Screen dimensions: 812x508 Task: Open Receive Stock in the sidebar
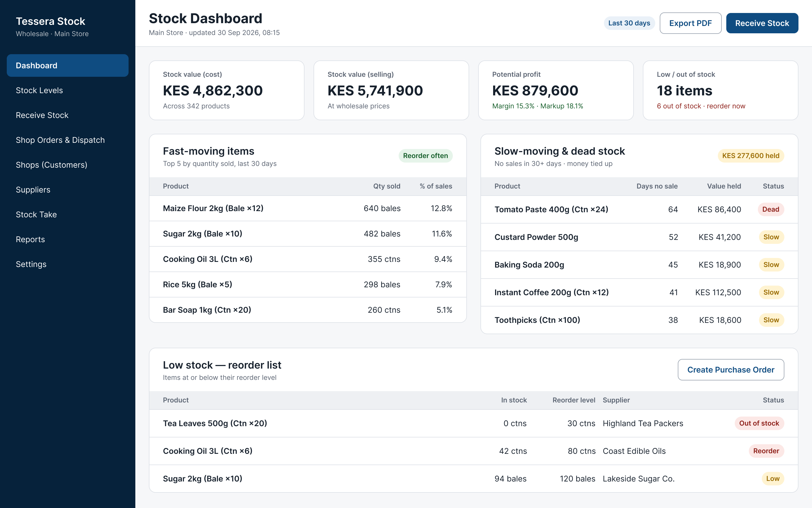pyautogui.click(x=67, y=115)
